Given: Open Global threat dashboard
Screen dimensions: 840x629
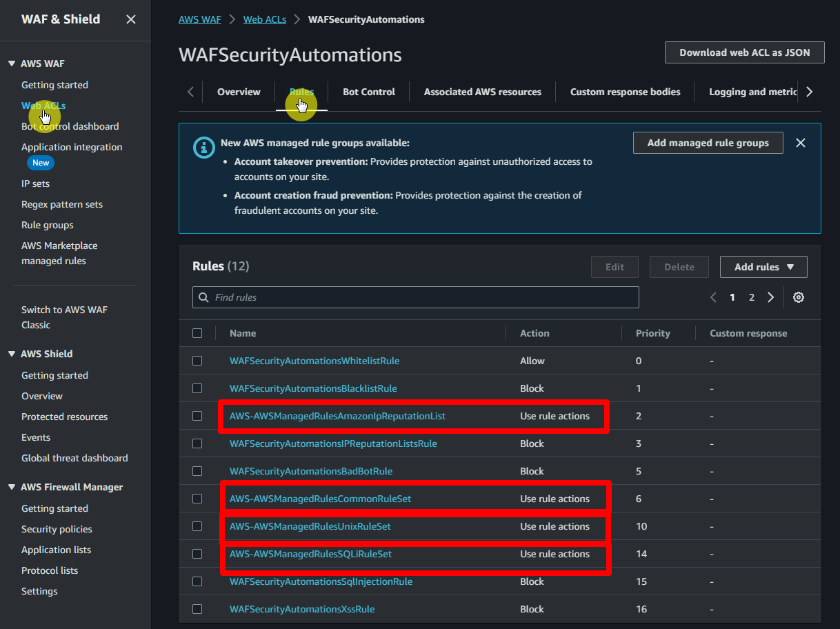Looking at the screenshot, I should 74,458.
